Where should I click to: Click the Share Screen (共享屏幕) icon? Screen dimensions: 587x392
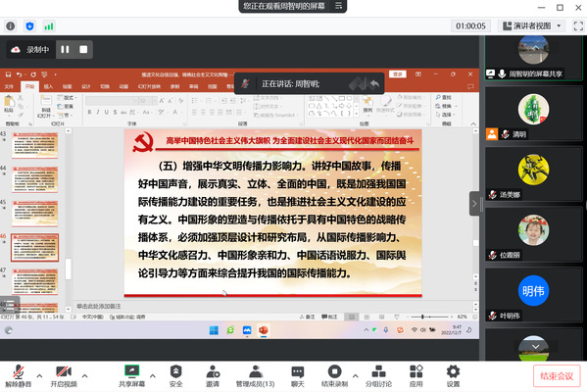[x=131, y=371]
